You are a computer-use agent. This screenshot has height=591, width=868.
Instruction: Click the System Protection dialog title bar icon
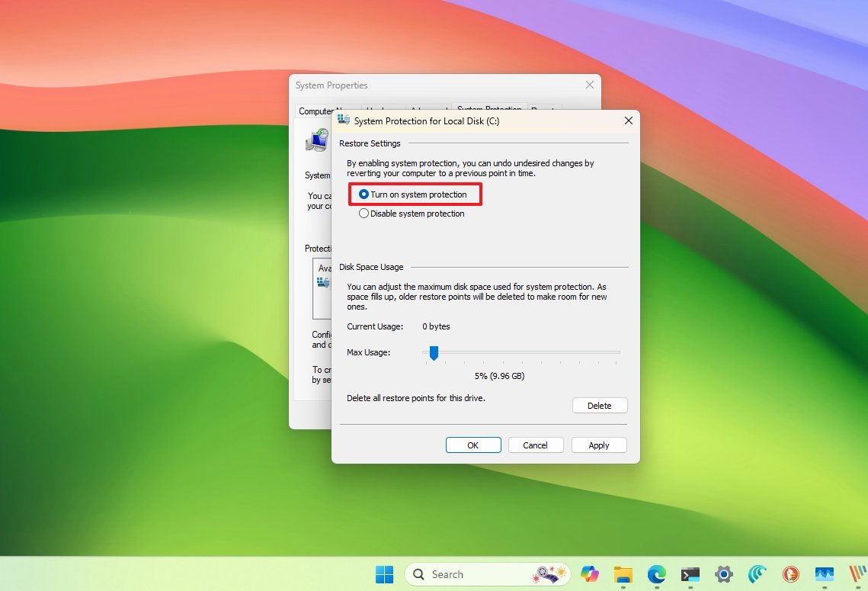[344, 120]
